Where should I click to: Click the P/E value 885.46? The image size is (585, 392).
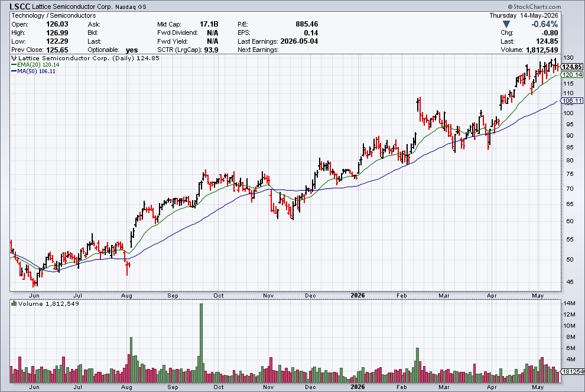pyautogui.click(x=307, y=24)
